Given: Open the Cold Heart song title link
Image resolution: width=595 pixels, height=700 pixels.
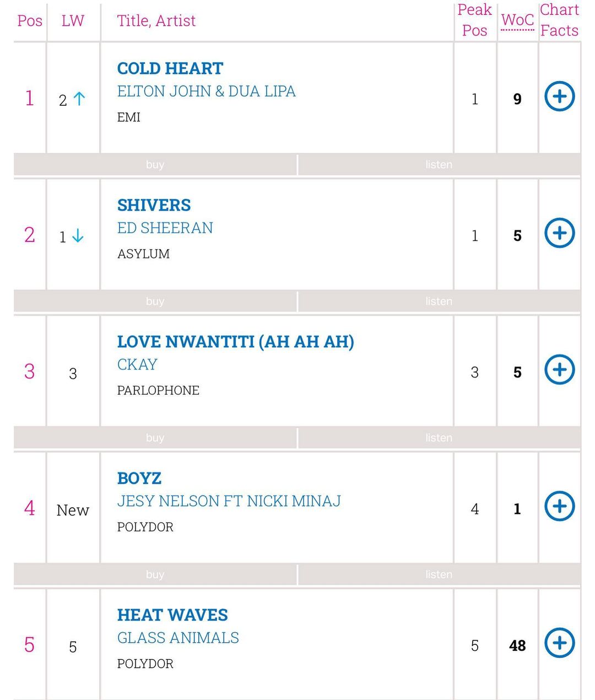Looking at the screenshot, I should [x=170, y=68].
